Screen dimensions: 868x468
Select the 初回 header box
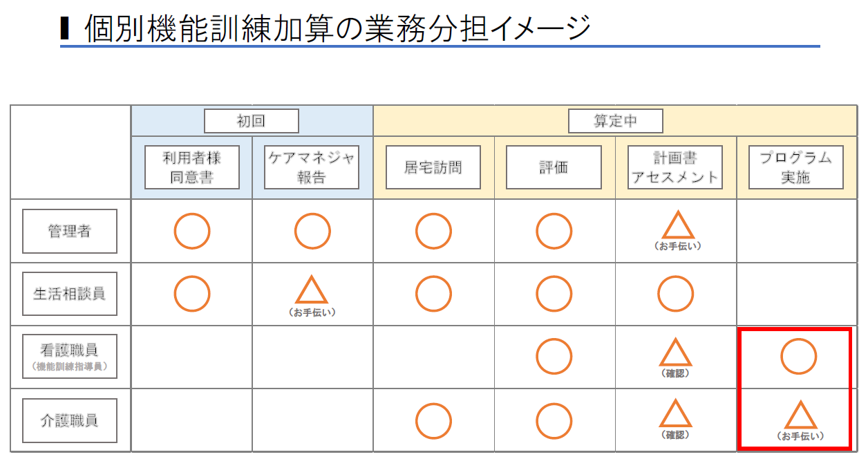tap(252, 121)
